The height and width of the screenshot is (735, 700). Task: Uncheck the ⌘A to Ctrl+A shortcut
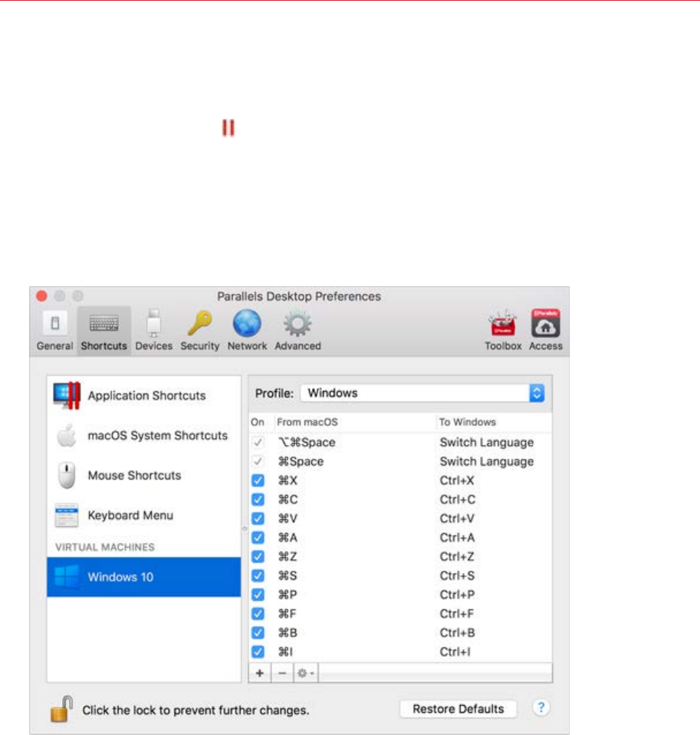(x=258, y=538)
